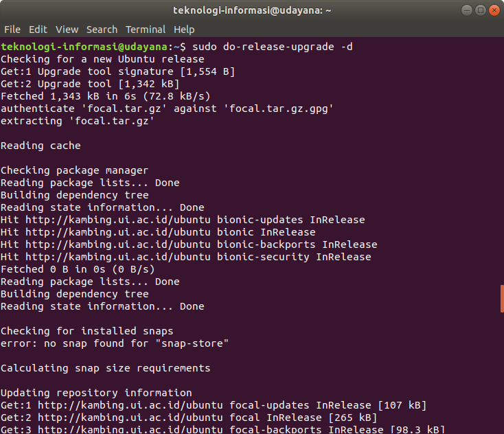
Task: Open the File menu
Action: tap(12, 30)
